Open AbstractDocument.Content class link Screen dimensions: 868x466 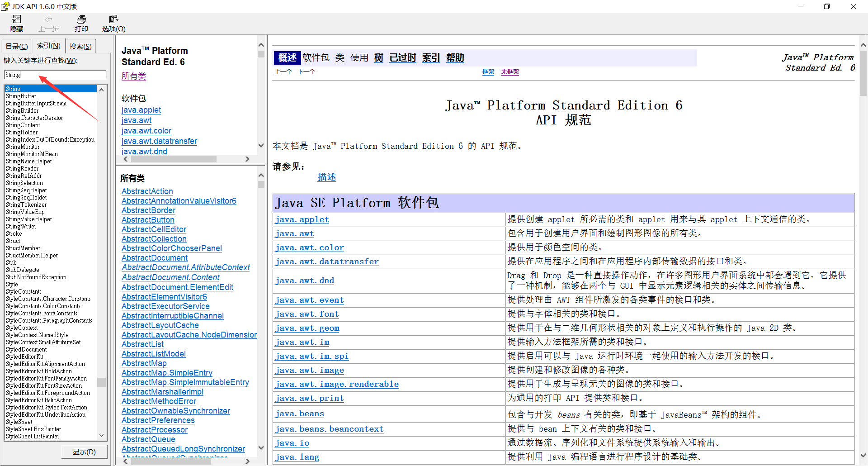point(170,277)
